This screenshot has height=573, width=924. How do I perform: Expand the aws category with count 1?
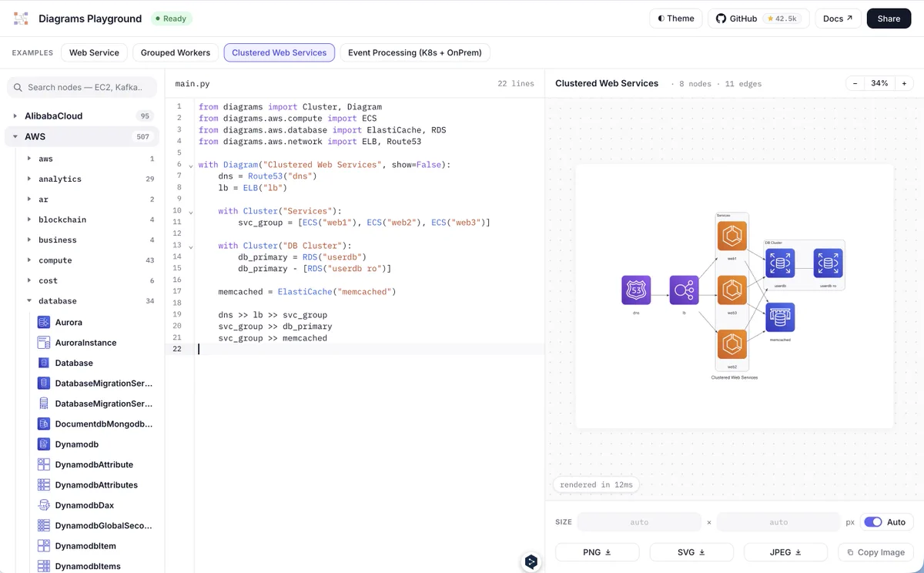(29, 159)
